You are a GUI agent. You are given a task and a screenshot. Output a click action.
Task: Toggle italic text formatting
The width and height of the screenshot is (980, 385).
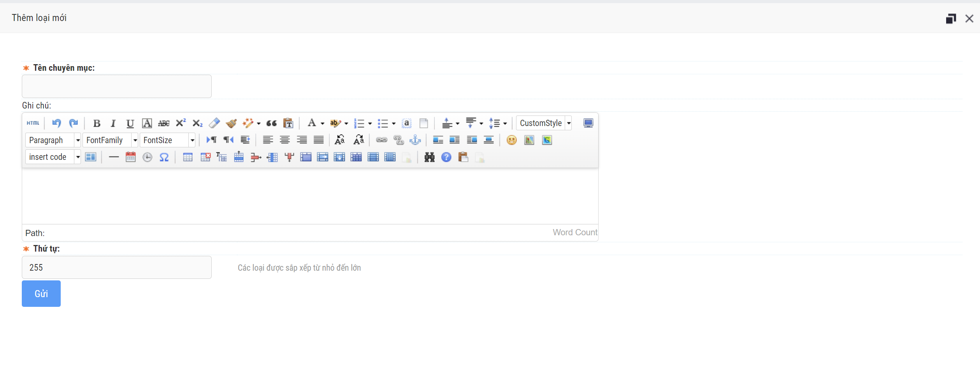(x=113, y=123)
